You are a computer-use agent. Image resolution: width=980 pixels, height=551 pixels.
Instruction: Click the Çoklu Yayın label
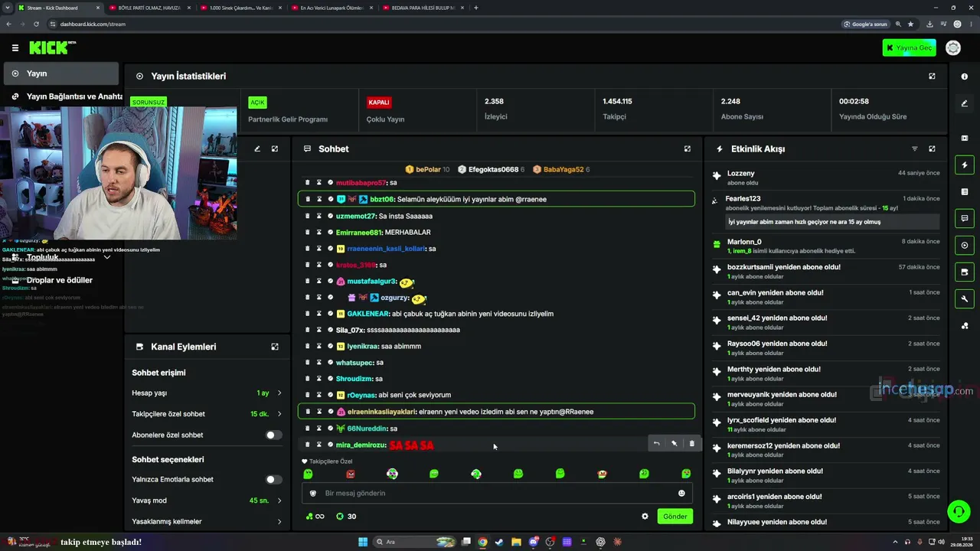tap(386, 119)
